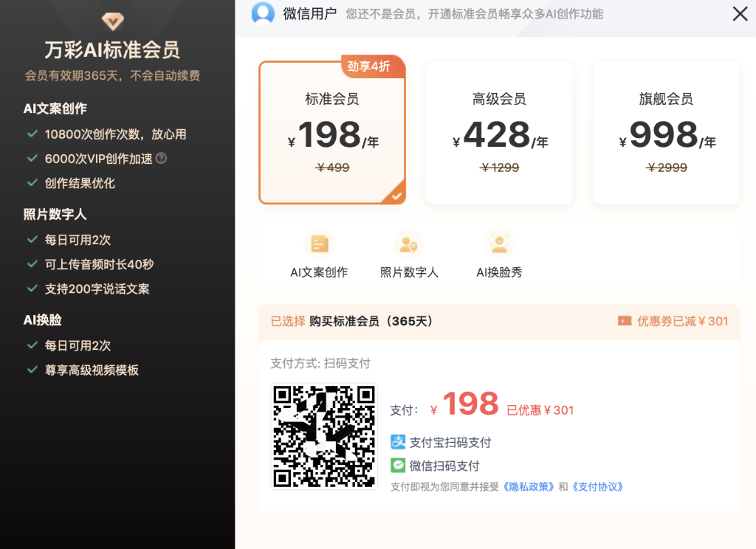Screen dimensions: 756x549
Task: Click the AI换脸 section heading in sidebar
Action: 42,320
